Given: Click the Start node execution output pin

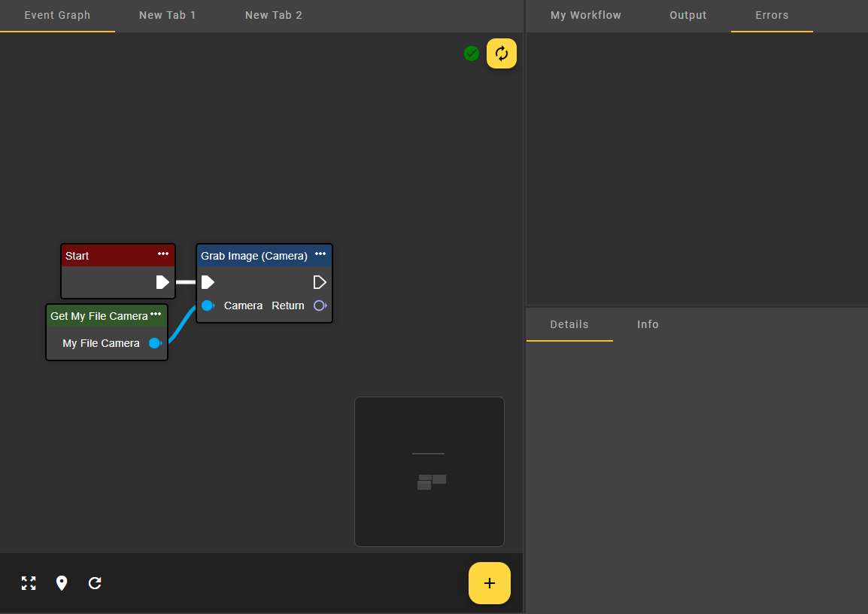Looking at the screenshot, I should [x=162, y=282].
